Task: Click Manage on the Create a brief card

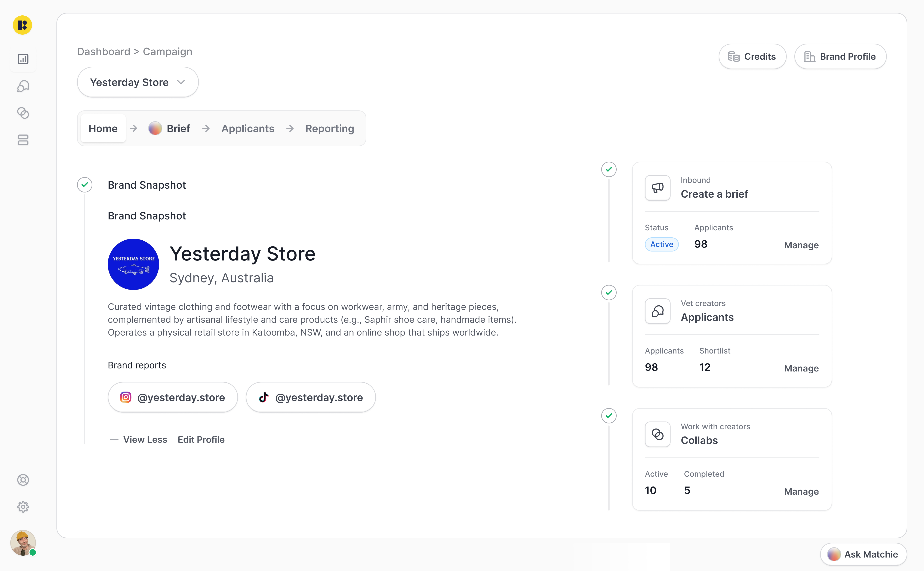Action: [x=801, y=245]
